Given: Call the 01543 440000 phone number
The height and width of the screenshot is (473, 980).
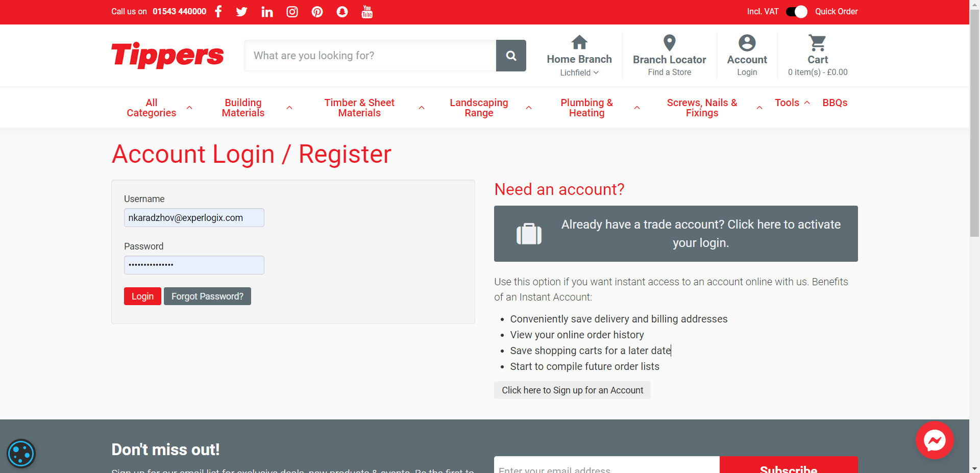Looking at the screenshot, I should [x=180, y=11].
